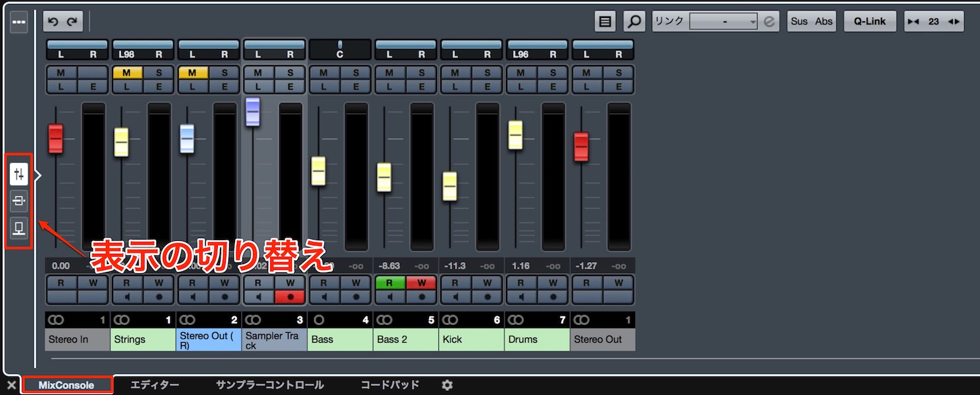Click the undo arrow icon
Image resolution: width=980 pixels, height=395 pixels.
tap(54, 22)
